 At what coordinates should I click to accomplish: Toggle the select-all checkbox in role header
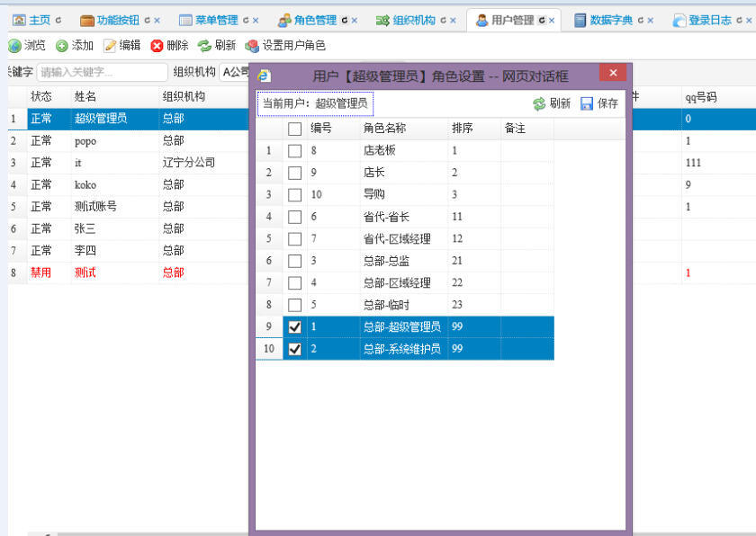(294, 130)
